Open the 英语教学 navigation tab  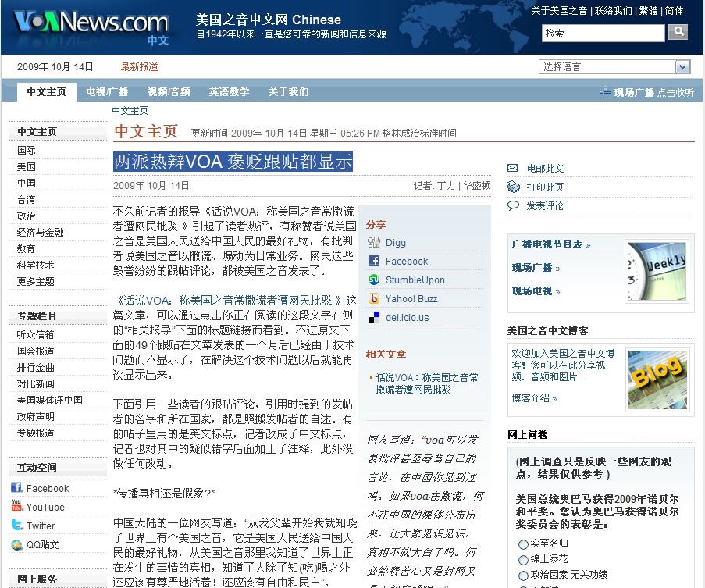point(229,92)
